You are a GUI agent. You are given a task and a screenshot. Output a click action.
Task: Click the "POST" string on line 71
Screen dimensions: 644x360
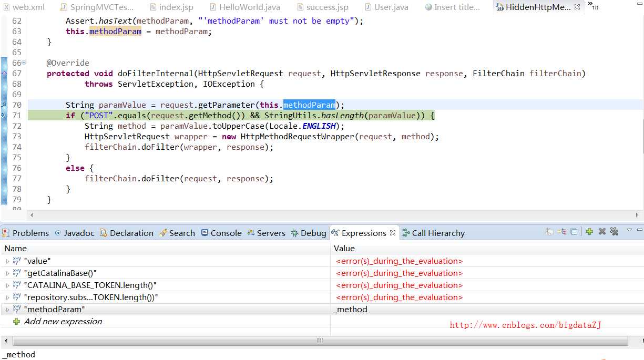[99, 116]
